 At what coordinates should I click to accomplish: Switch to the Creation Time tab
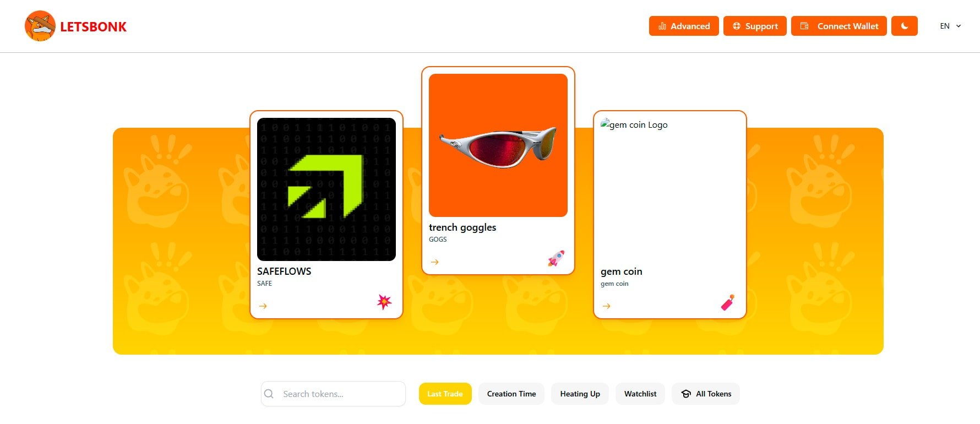pyautogui.click(x=511, y=394)
